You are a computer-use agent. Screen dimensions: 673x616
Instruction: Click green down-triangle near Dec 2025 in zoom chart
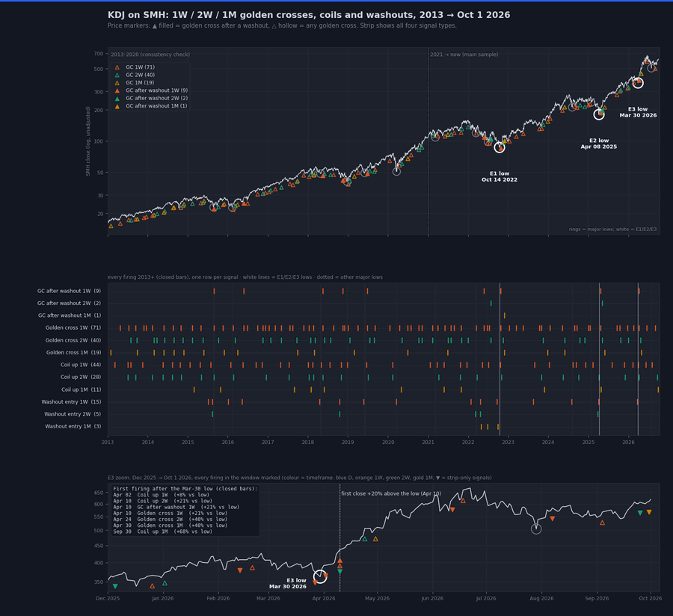click(115, 586)
